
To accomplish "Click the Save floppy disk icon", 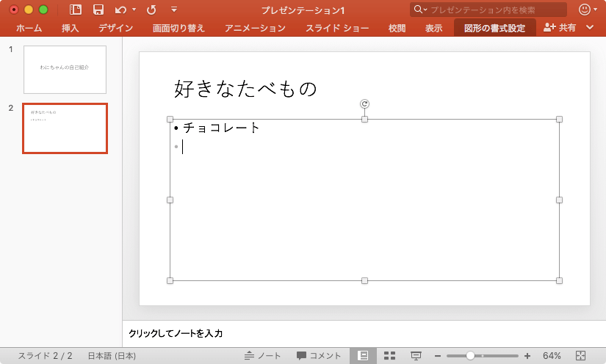I will [98, 10].
